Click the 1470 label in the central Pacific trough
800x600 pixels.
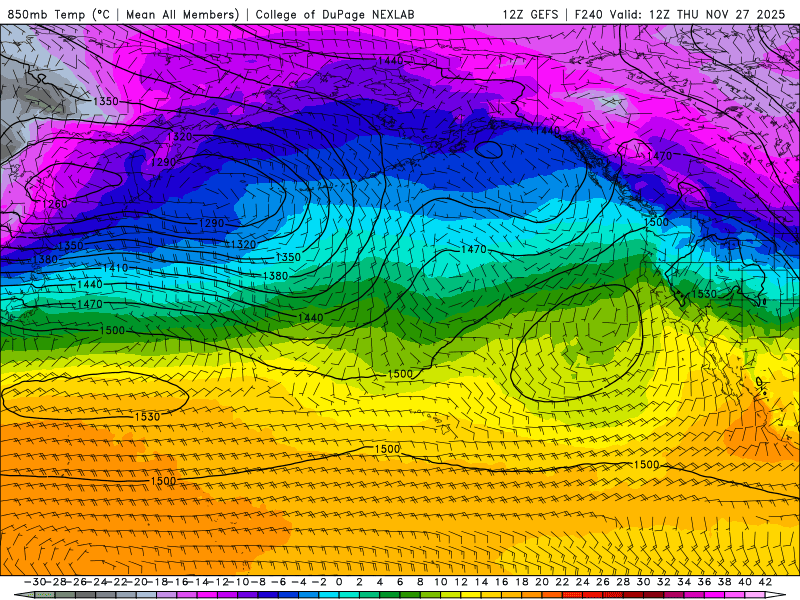point(473,249)
